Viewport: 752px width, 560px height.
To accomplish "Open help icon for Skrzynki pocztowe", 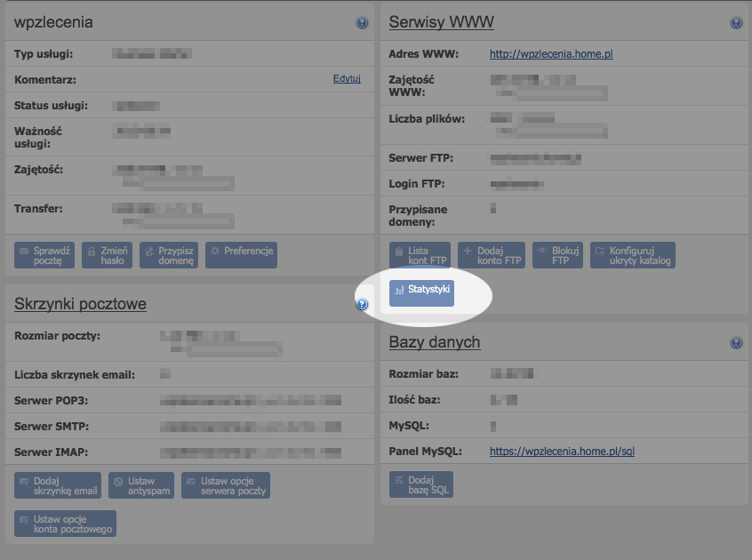I will click(362, 304).
